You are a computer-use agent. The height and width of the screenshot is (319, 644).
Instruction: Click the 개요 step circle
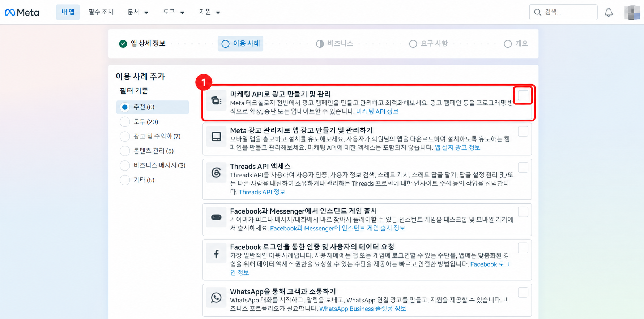508,44
